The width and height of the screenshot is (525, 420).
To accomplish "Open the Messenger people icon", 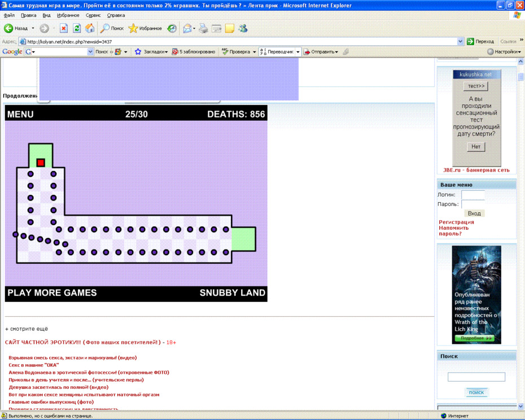I will pos(243,28).
